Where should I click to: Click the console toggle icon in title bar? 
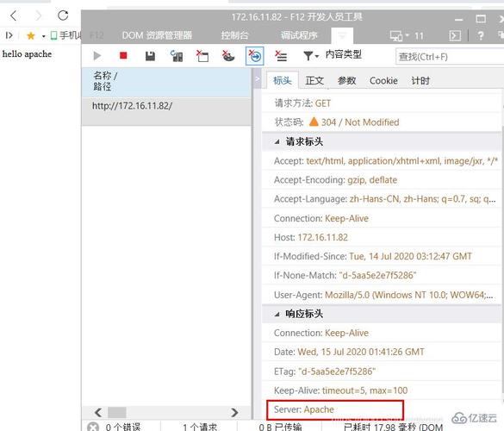pos(455,35)
